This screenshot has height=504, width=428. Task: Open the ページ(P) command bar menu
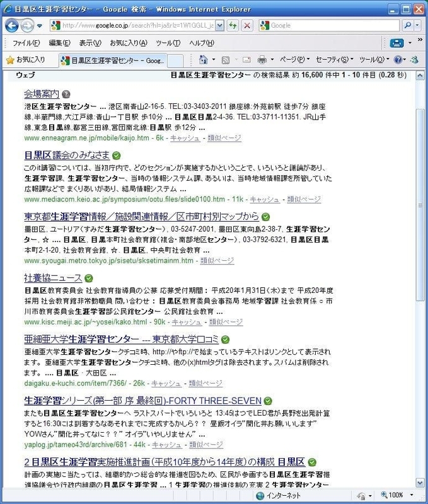(294, 59)
